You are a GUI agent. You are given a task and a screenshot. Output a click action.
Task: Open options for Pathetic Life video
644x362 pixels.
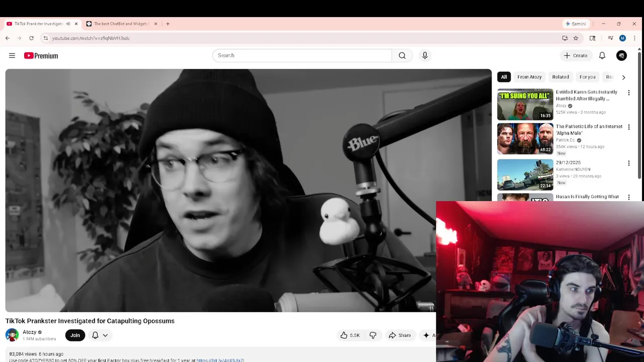628,127
